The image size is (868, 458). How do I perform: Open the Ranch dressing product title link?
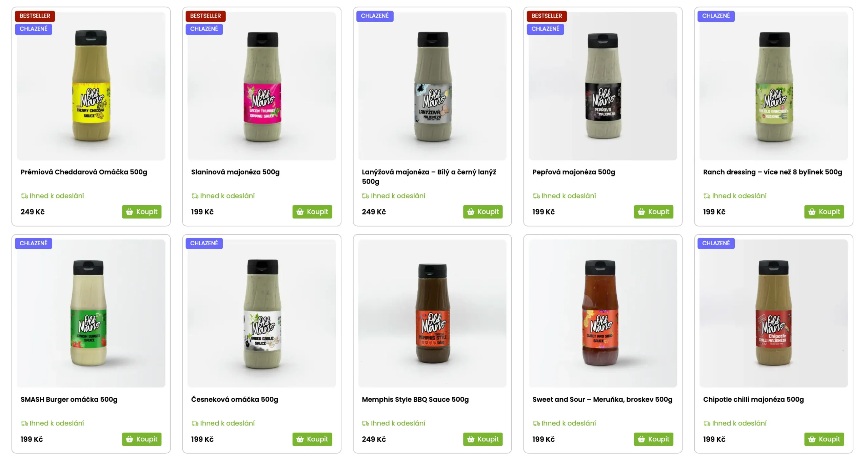point(772,172)
